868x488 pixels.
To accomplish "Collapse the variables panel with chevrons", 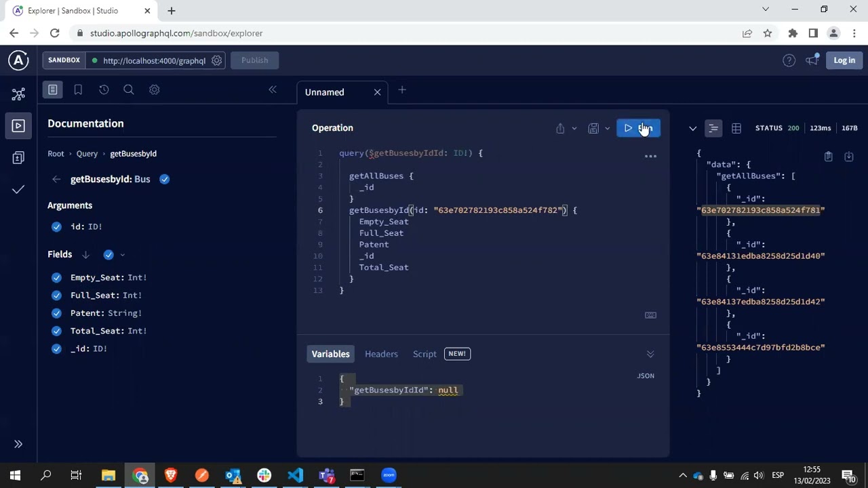I will 650,354.
